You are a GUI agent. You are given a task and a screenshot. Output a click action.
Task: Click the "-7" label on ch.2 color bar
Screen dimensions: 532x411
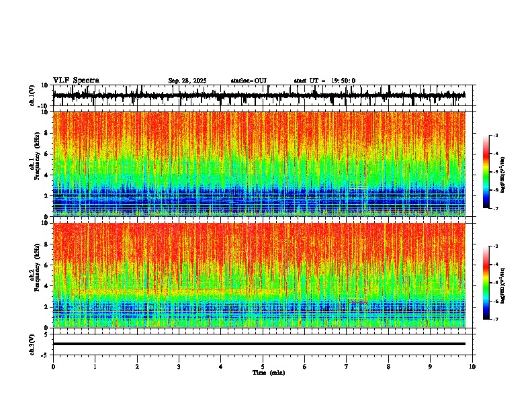point(495,320)
